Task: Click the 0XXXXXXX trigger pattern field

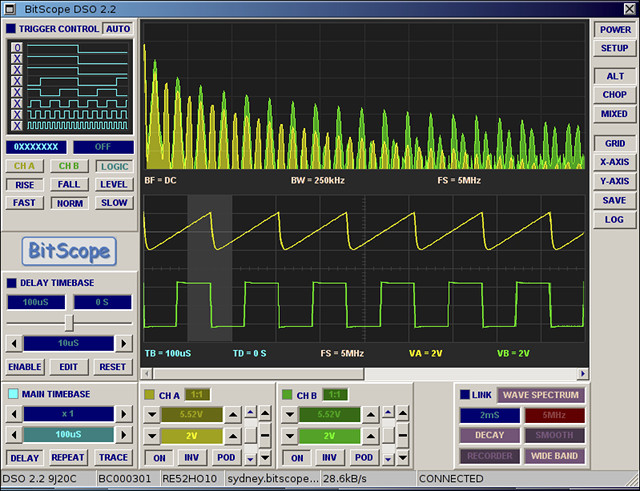Action: pyautogui.click(x=36, y=147)
